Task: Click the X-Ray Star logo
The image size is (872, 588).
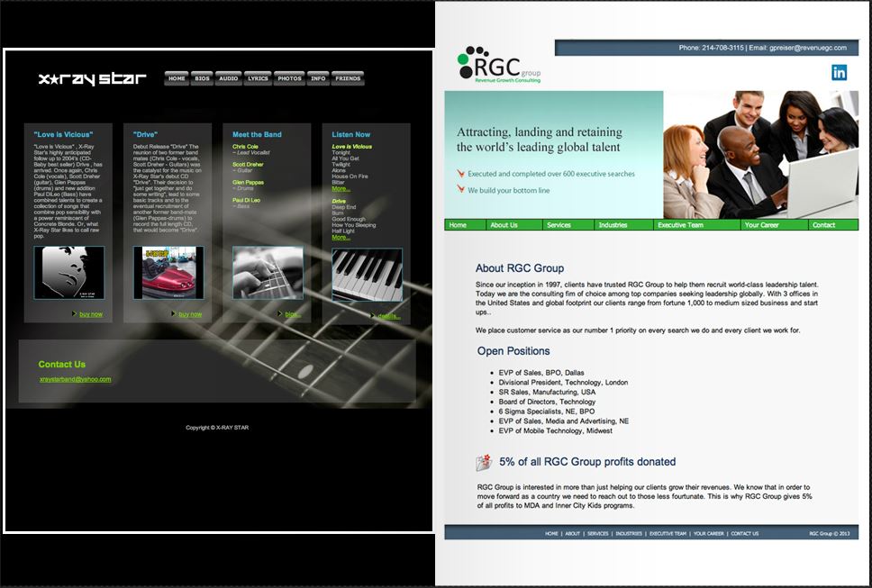Action: [x=92, y=79]
